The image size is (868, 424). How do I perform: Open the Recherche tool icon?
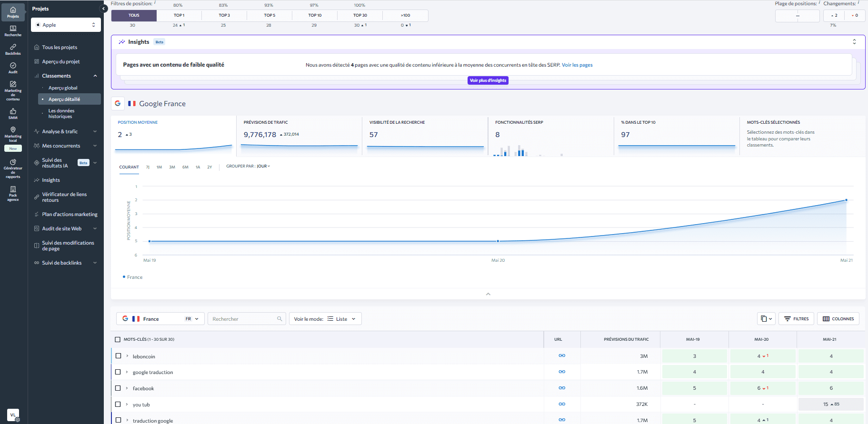[13, 31]
